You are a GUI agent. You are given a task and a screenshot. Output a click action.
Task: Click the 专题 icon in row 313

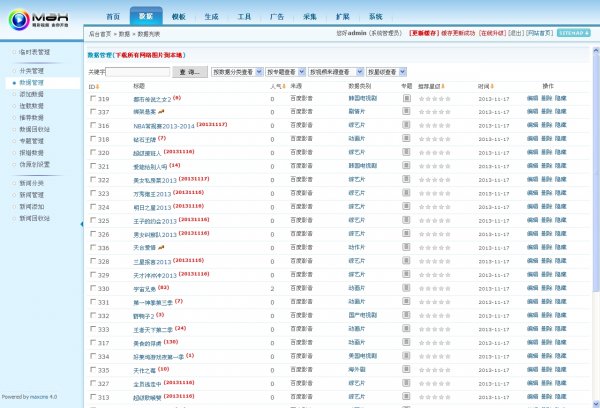(406, 397)
